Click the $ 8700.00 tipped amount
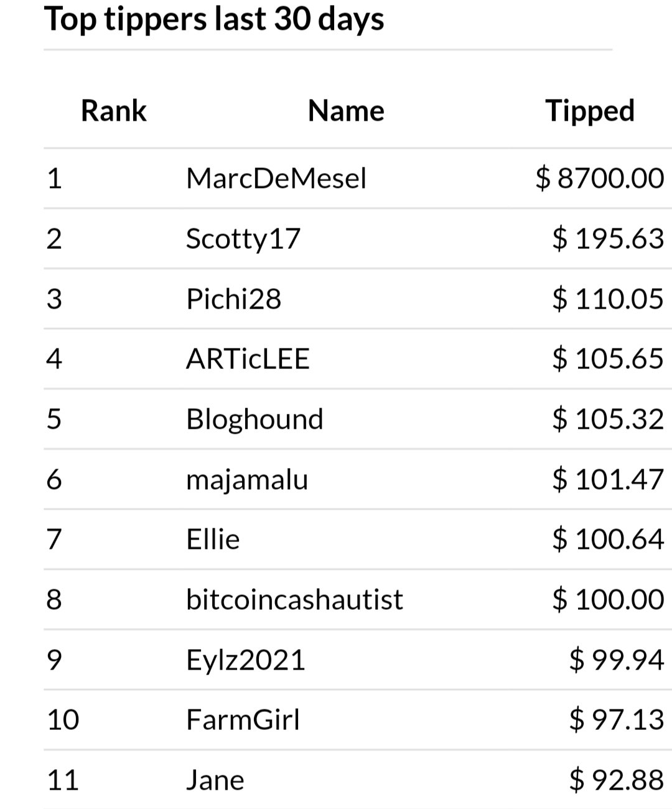 point(600,179)
